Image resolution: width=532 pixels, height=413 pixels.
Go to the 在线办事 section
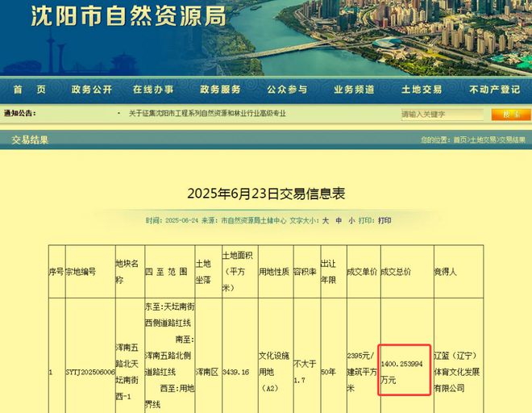point(153,90)
